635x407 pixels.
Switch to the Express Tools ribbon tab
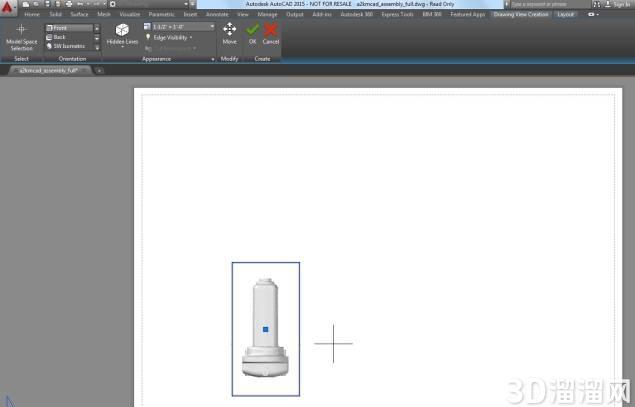(x=397, y=14)
